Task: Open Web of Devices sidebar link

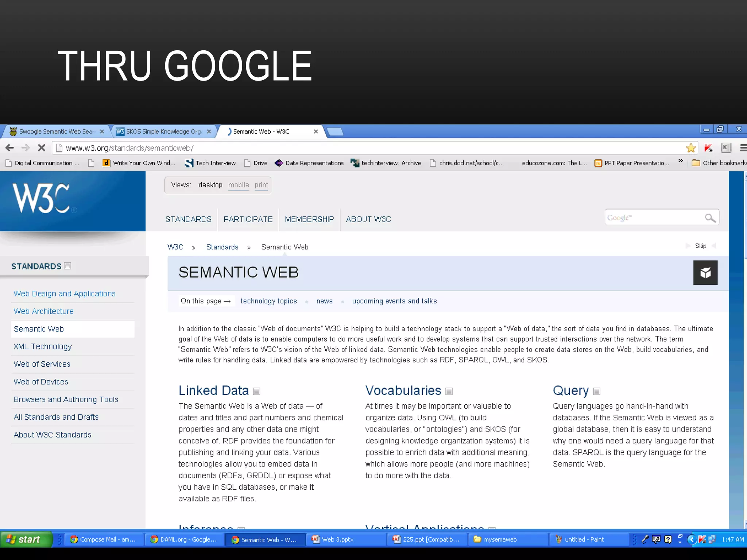Action: (41, 382)
